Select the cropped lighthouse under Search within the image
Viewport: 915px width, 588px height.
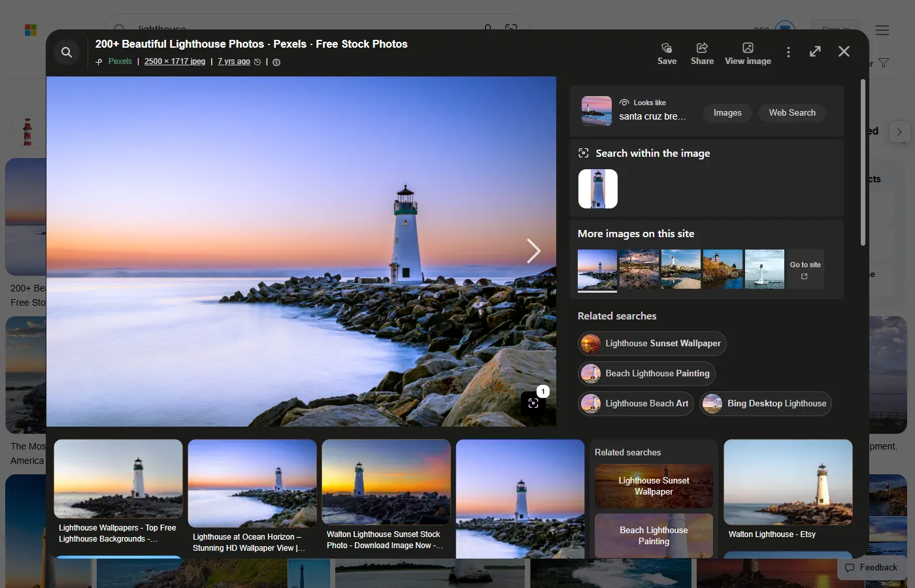coord(598,189)
